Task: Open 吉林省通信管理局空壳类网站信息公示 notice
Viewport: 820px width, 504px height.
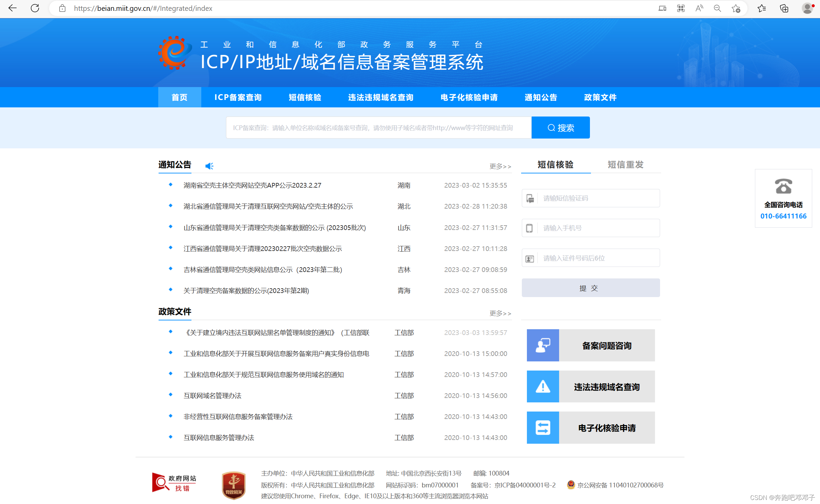Action: tap(263, 270)
